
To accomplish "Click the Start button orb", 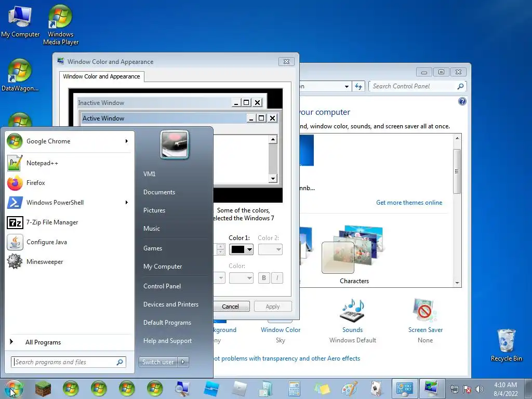I will tap(14, 389).
